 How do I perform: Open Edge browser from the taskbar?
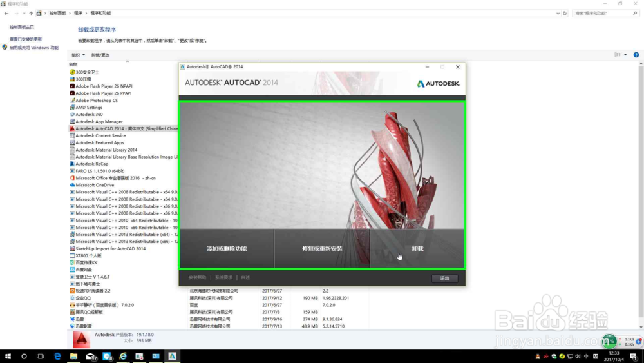pos(57,356)
